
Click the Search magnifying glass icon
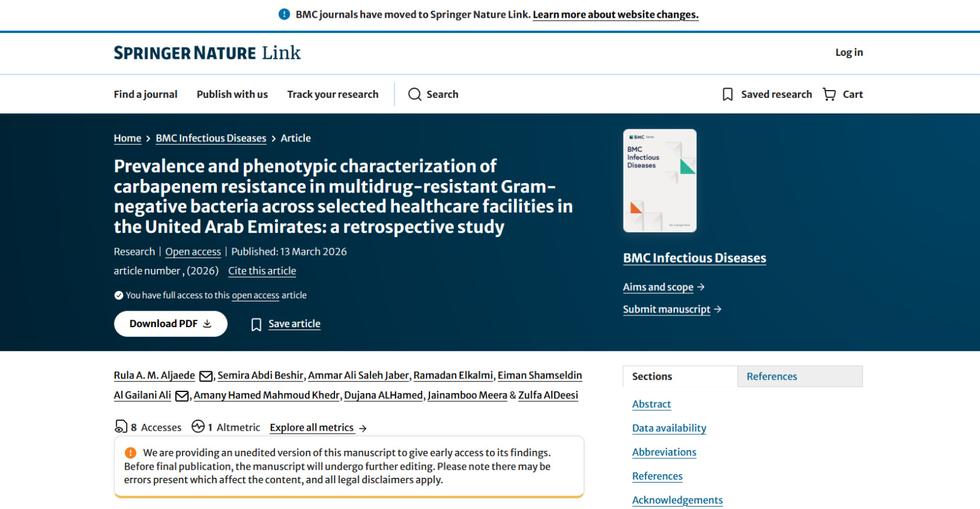tap(415, 94)
